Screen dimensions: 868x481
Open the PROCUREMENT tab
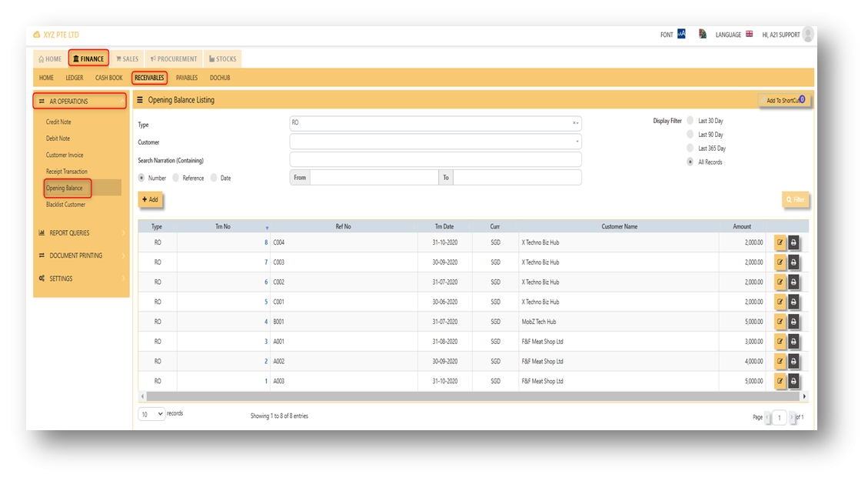coord(174,58)
